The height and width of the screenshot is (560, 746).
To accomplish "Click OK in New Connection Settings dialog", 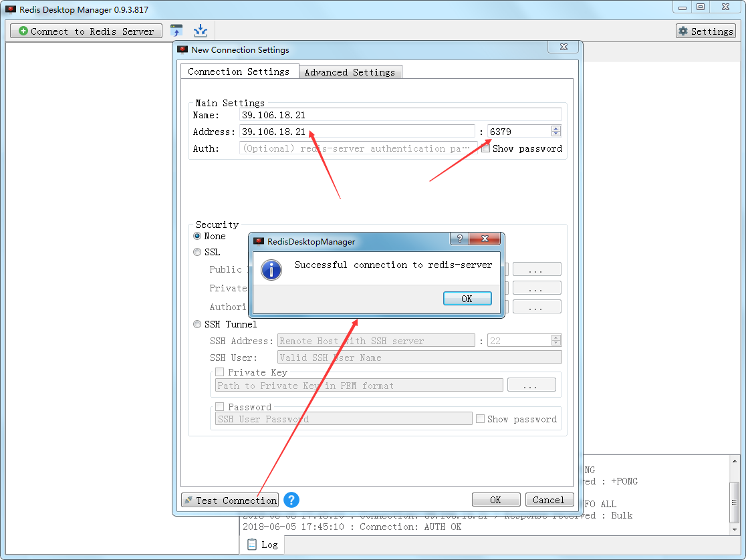I will click(496, 500).
